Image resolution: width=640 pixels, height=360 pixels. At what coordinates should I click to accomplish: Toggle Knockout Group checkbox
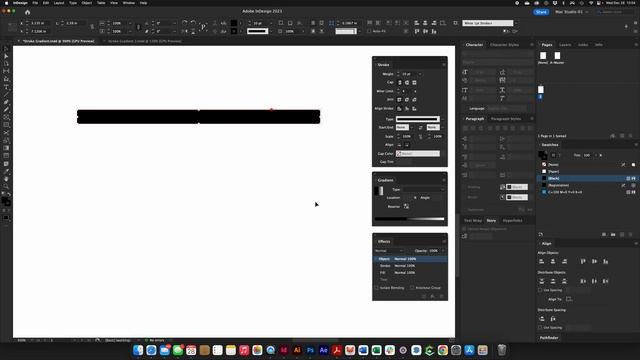tap(412, 288)
